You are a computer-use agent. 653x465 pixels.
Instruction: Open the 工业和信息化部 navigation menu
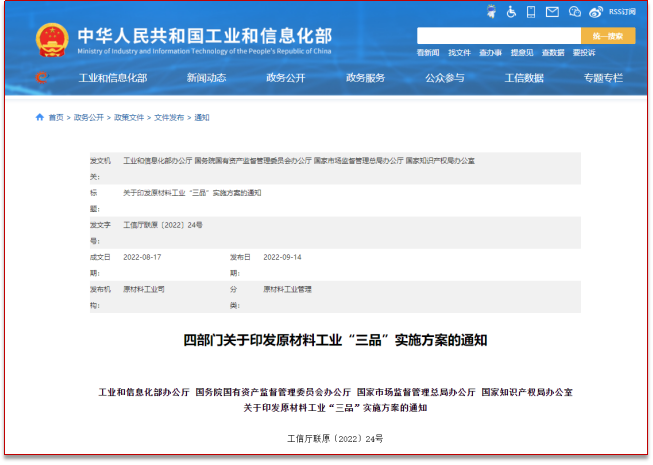pos(113,78)
